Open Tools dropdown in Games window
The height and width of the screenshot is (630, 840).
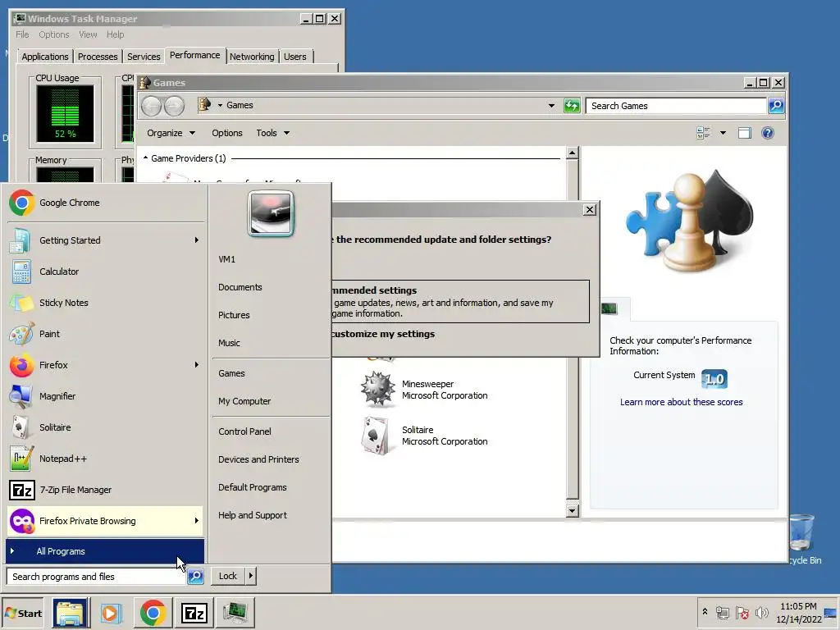tap(272, 133)
